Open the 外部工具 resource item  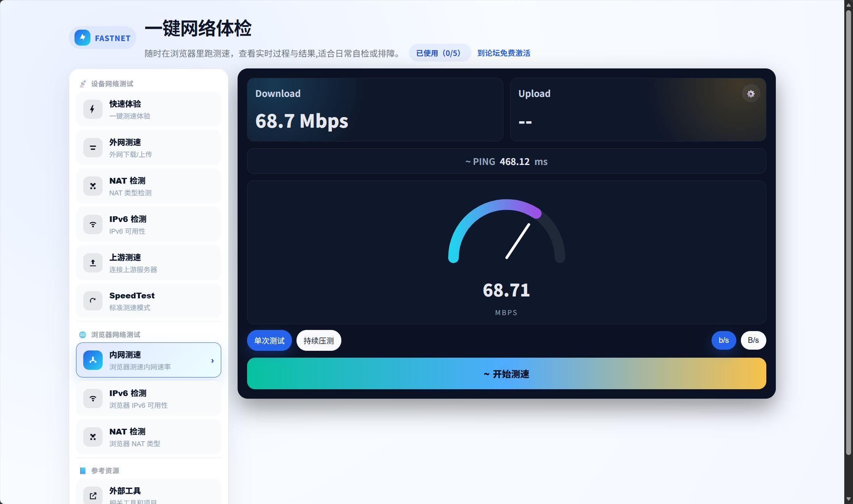pyautogui.click(x=149, y=492)
